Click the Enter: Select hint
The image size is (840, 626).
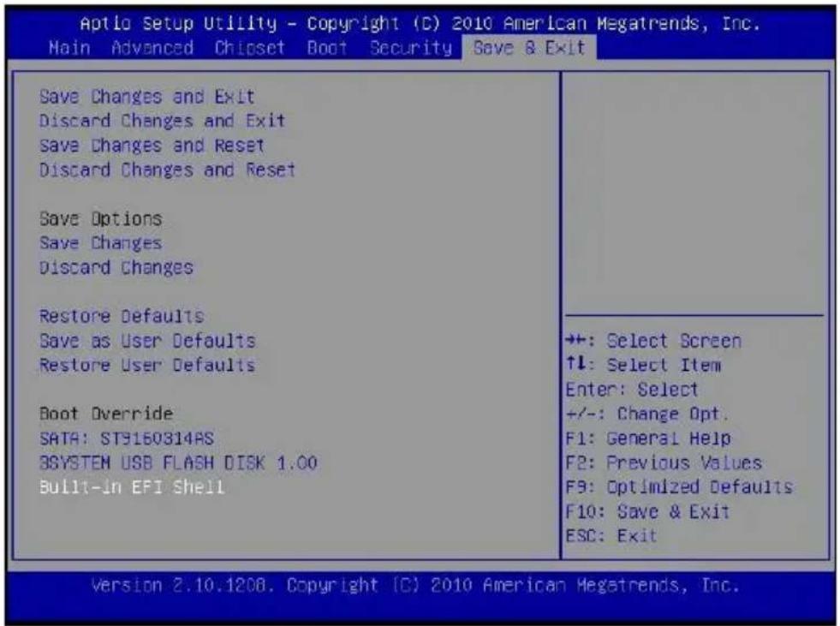pos(632,390)
